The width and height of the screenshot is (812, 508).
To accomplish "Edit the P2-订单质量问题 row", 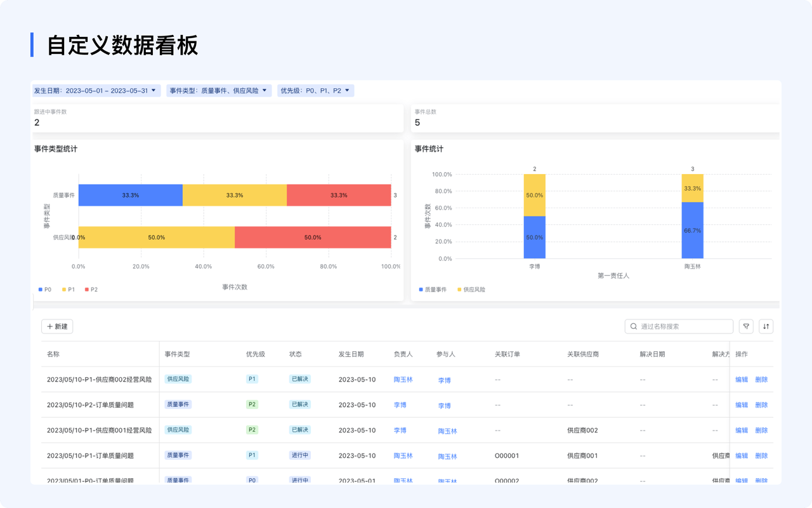I will pyautogui.click(x=742, y=405).
